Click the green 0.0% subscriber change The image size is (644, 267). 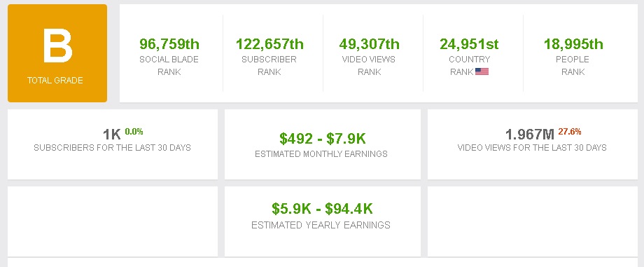tap(134, 132)
